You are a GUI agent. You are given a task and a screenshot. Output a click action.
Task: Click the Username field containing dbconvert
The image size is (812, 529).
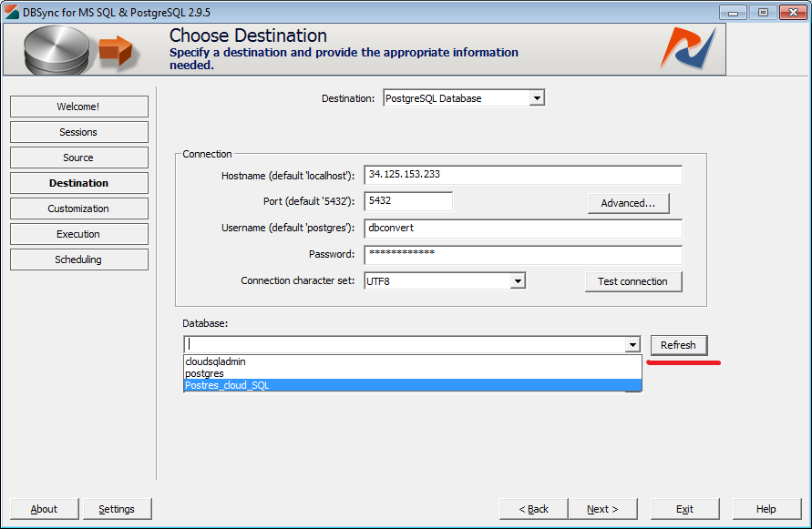[523, 229]
